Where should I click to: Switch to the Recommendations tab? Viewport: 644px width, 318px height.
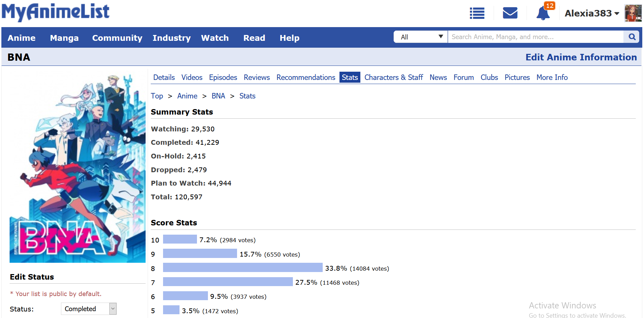coord(306,77)
